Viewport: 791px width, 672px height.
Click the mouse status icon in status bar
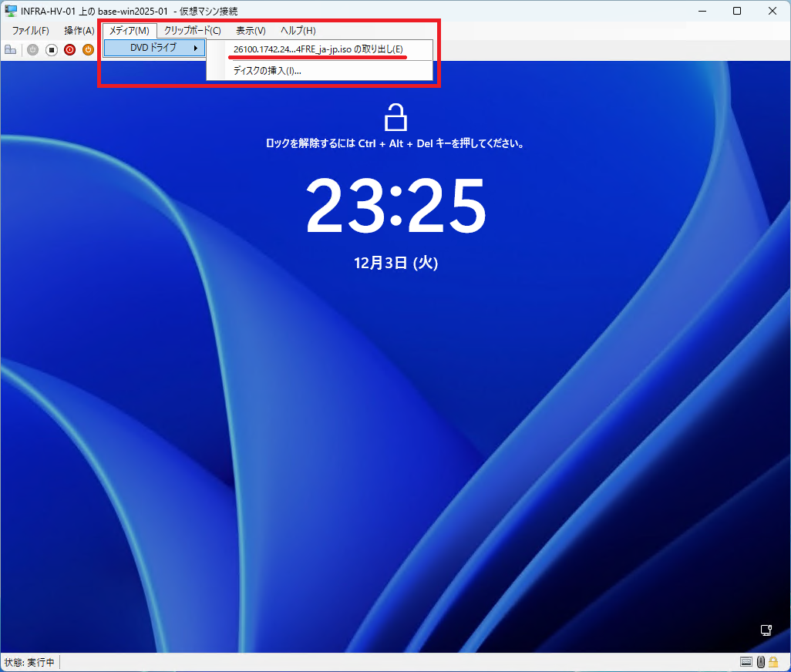point(761,661)
